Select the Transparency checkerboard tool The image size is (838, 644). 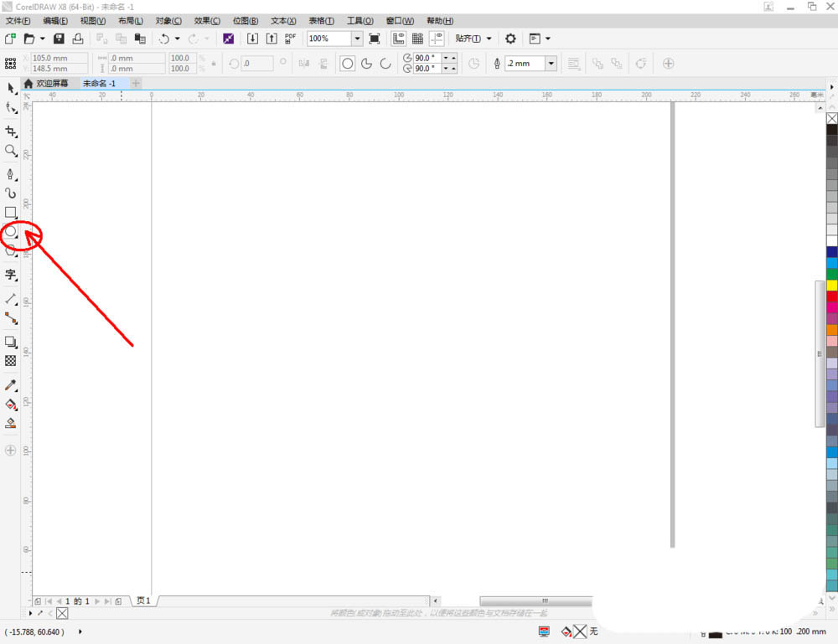(x=11, y=361)
